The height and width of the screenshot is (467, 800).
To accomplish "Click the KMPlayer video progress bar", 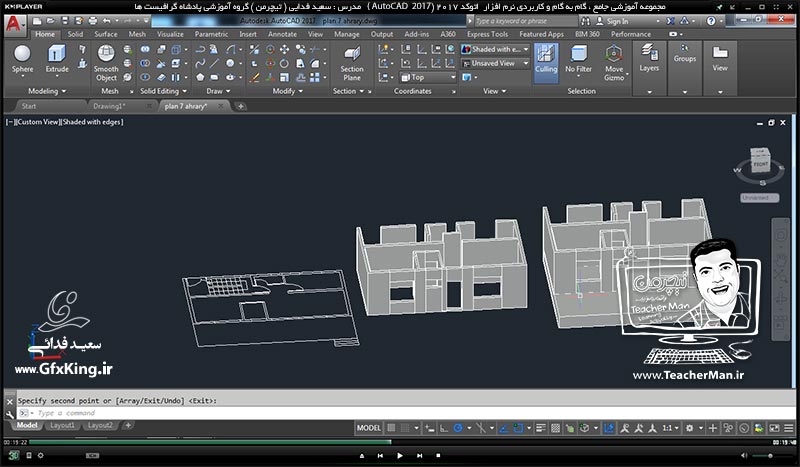I will tap(400, 442).
